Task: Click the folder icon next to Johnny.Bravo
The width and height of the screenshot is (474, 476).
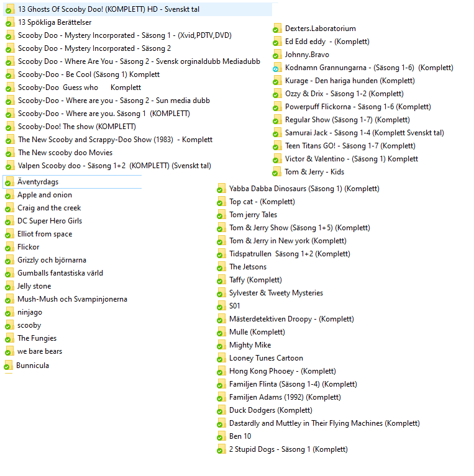Action: (277, 55)
